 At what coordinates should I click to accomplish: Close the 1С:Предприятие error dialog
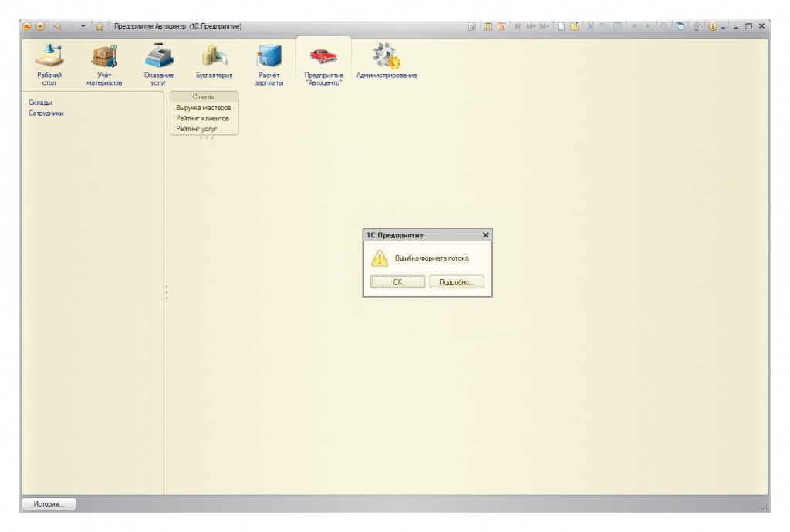tap(486, 235)
